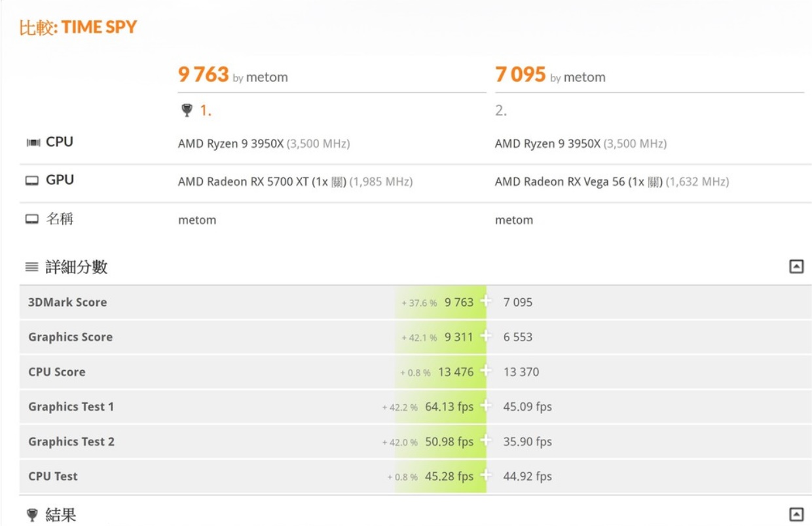Click the rank 2. label

pyautogui.click(x=501, y=111)
